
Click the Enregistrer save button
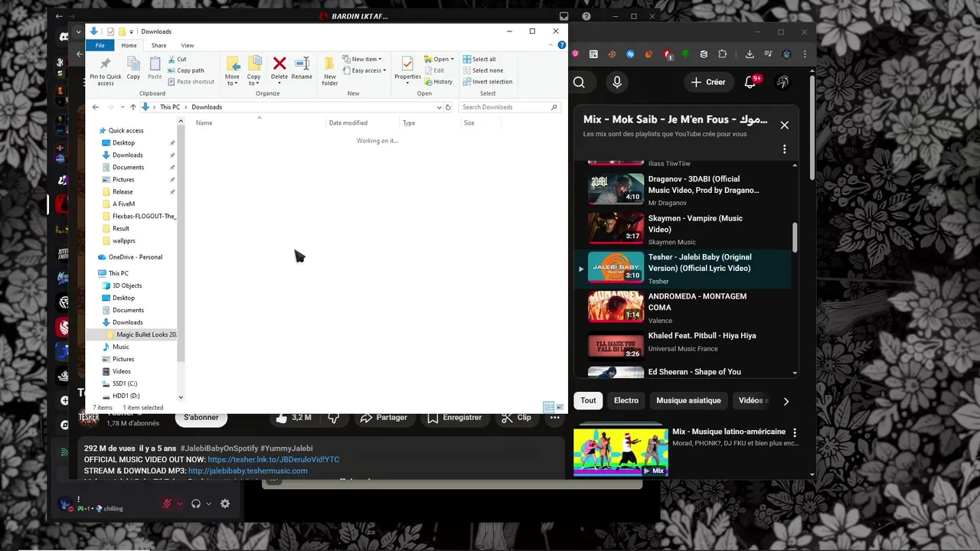point(454,417)
